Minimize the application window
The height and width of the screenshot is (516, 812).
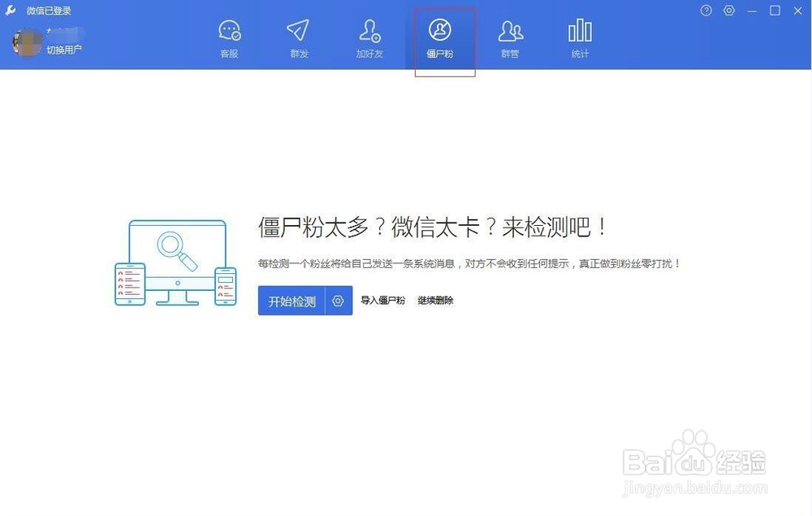point(753,11)
